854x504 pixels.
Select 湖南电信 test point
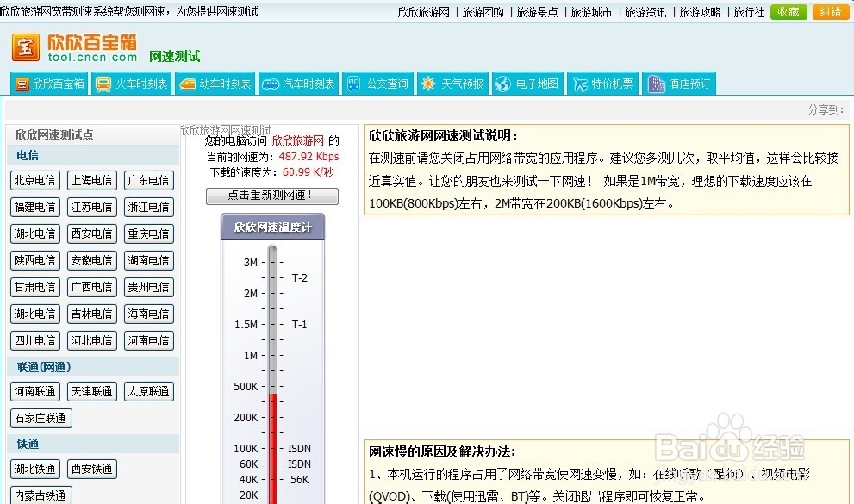149,260
